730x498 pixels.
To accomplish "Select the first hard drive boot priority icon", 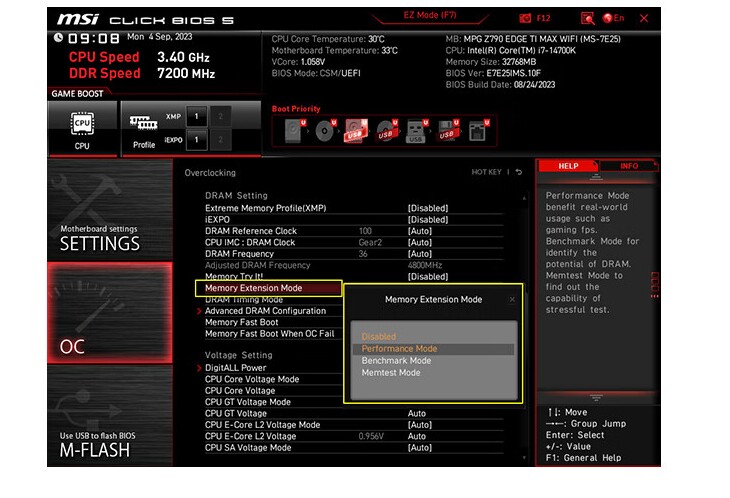I will pos(295,131).
